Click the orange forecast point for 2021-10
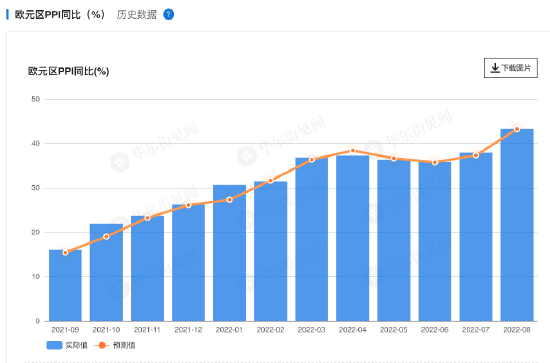Viewport: 550px width, 363px height. tap(106, 237)
